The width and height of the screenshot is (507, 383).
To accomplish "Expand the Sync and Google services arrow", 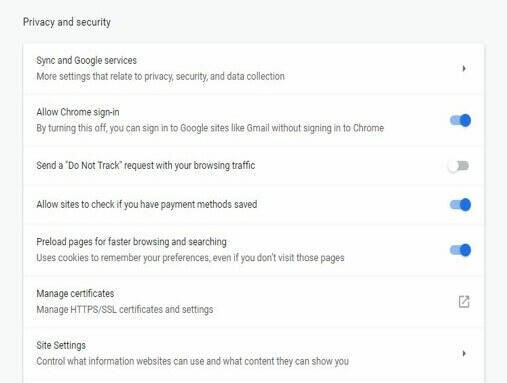I will click(464, 68).
